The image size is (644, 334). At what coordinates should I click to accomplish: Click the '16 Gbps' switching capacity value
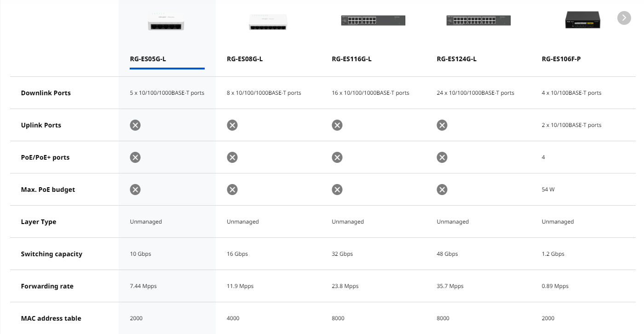(x=237, y=254)
